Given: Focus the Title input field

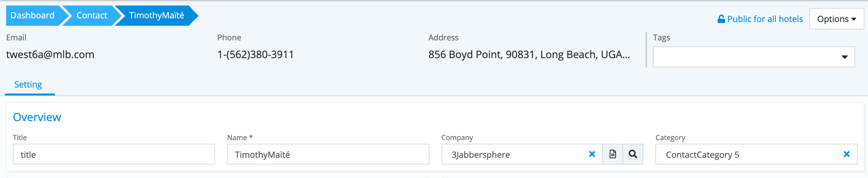Looking at the screenshot, I should click(x=114, y=154).
